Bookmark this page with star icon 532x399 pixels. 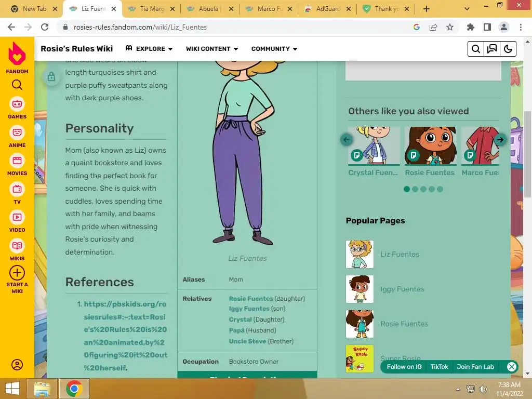click(450, 27)
